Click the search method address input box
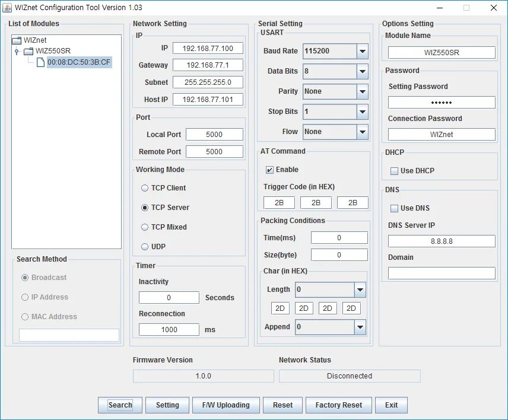The height and width of the screenshot is (420, 508). pyautogui.click(x=69, y=335)
